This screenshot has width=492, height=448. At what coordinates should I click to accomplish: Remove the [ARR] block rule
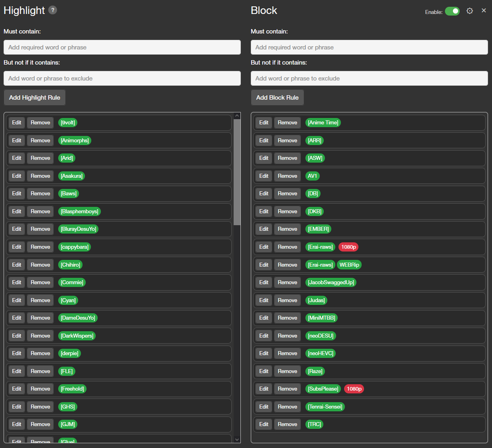[287, 140]
